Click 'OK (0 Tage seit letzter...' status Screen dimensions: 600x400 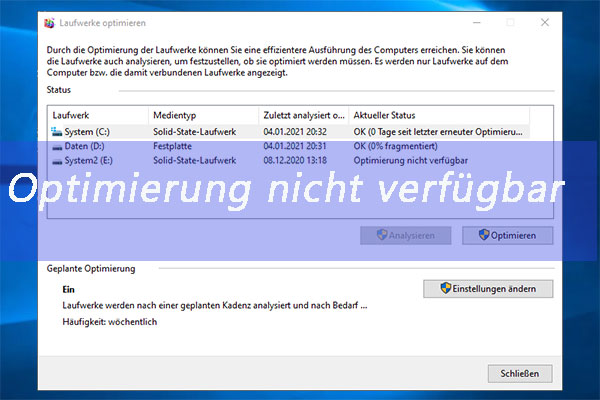[x=438, y=132]
